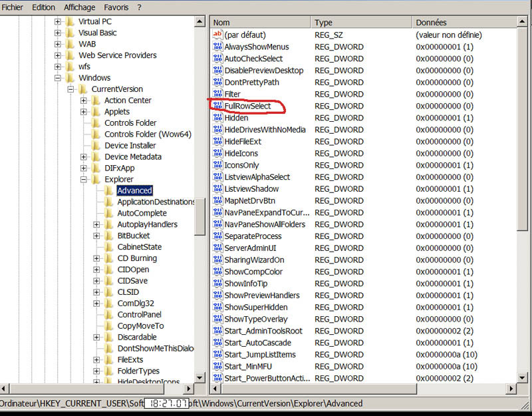Click the DWORD icon beside IconsOnly
This screenshot has height=416, width=532.
[217, 165]
